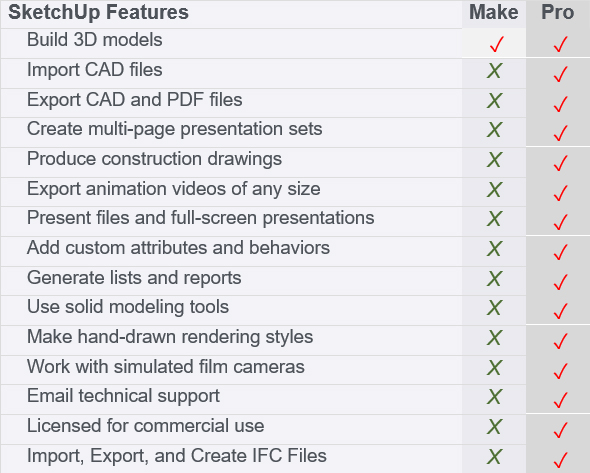Image resolution: width=590 pixels, height=473 pixels.
Task: Click Pro checkmark for Produce construction drawings
Action: pos(561,163)
